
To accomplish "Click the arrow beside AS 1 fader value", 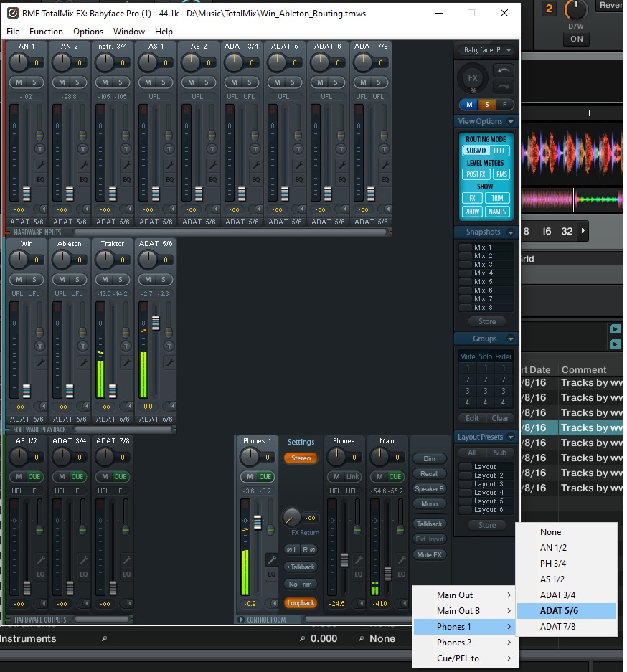I will tap(172, 209).
